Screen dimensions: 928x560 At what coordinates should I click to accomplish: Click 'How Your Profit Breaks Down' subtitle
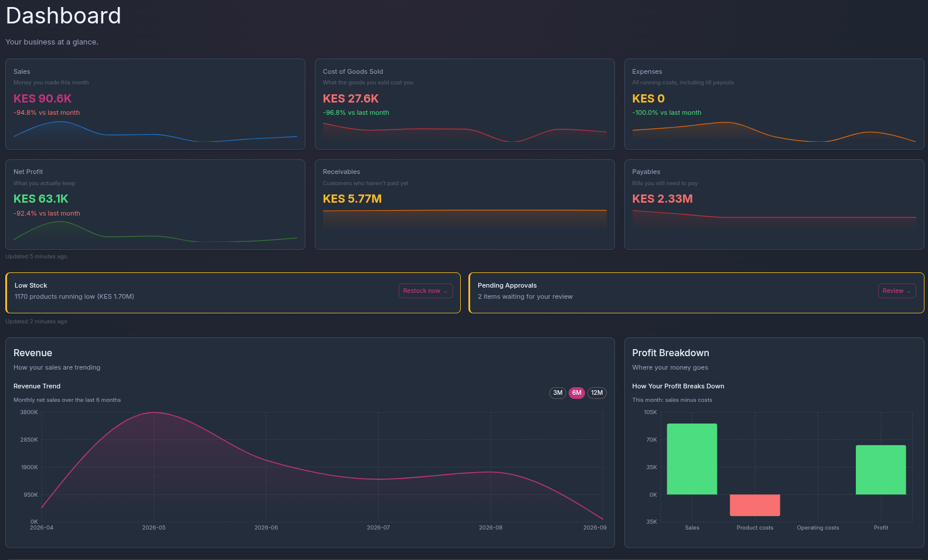point(678,386)
